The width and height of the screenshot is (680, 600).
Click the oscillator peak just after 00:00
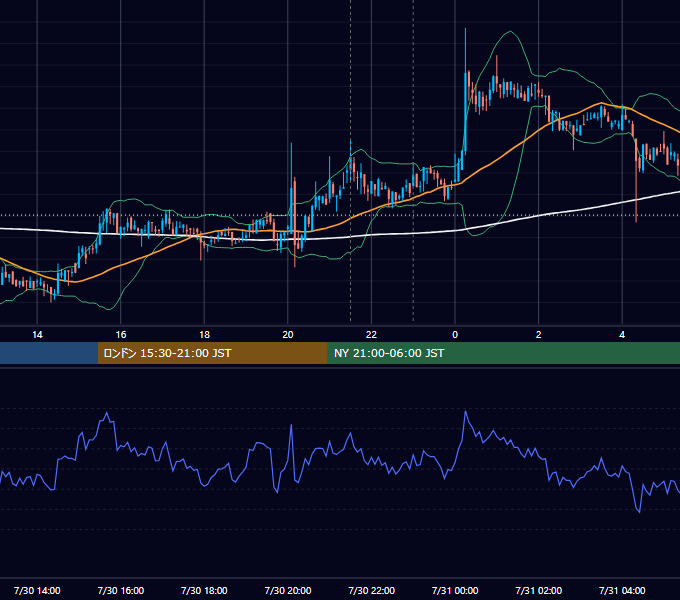click(x=466, y=412)
